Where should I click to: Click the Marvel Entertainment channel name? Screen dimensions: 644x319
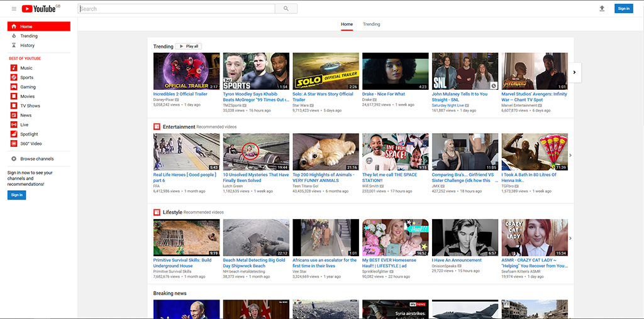coord(519,105)
